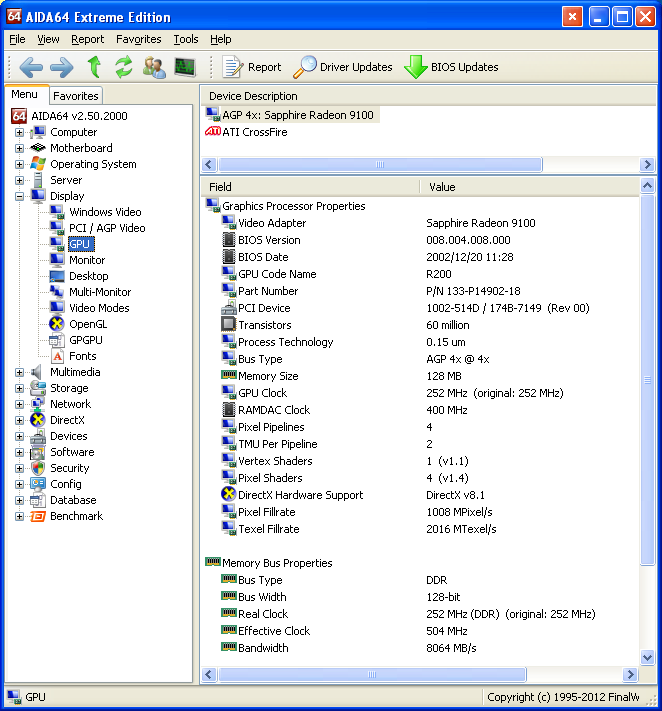This screenshot has height=711, width=662.
Task: Click the Report toolbar button
Action: pos(252,67)
